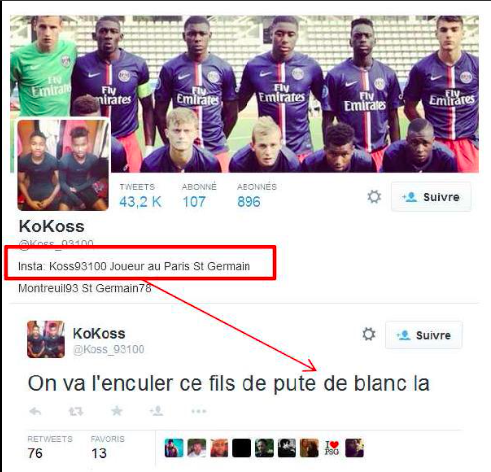This screenshot has width=491, height=472.
Task: Open the @Koss_93100 handle link in tweet
Action: [x=109, y=349]
